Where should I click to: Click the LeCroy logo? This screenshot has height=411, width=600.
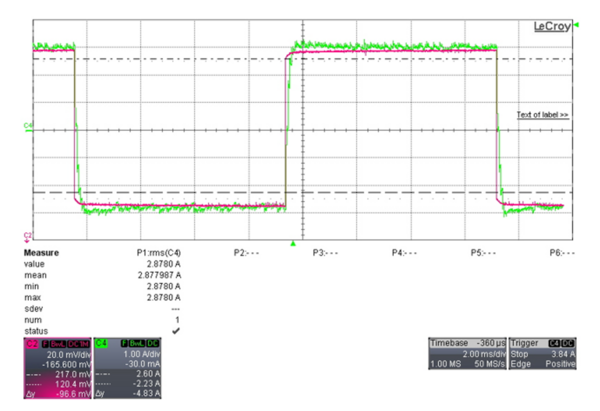551,27
